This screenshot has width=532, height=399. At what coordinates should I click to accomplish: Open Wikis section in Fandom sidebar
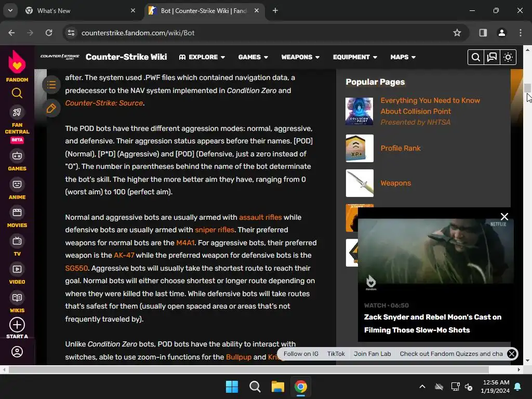click(x=17, y=302)
